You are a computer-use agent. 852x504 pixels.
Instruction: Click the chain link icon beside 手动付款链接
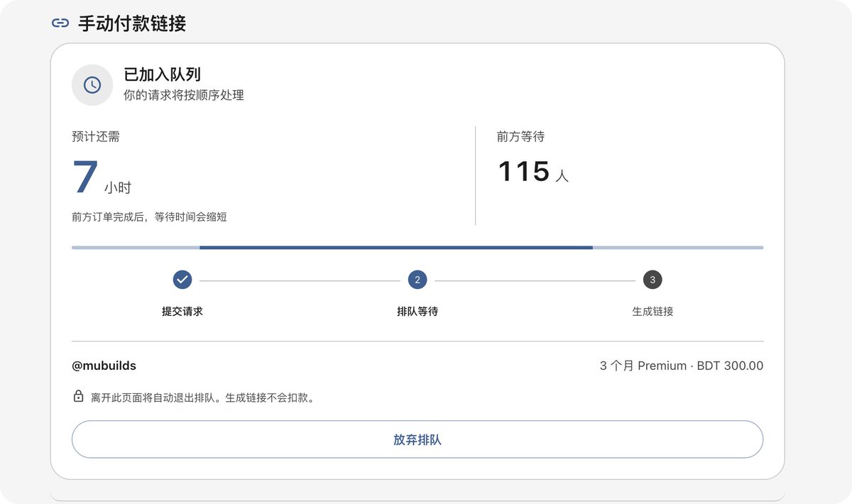coord(60,23)
